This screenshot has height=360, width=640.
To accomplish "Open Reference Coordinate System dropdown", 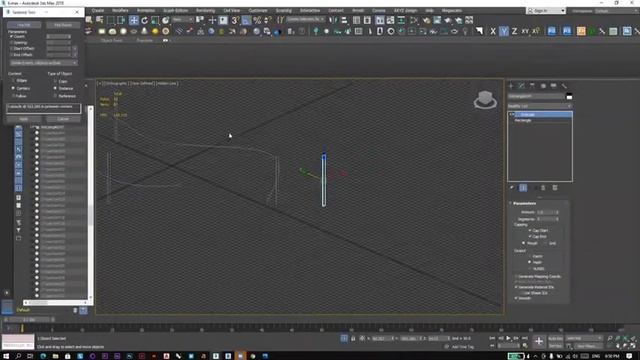I will point(182,20).
